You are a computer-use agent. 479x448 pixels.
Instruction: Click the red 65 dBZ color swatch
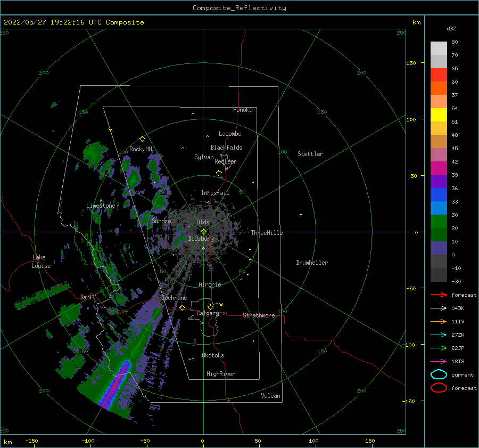pos(439,75)
